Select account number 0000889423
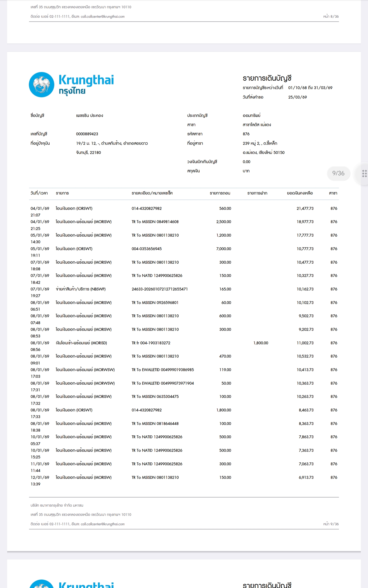 (x=87, y=134)
